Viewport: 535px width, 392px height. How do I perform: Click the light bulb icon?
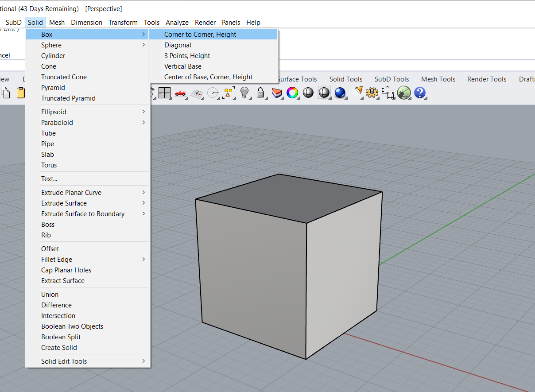pos(244,93)
